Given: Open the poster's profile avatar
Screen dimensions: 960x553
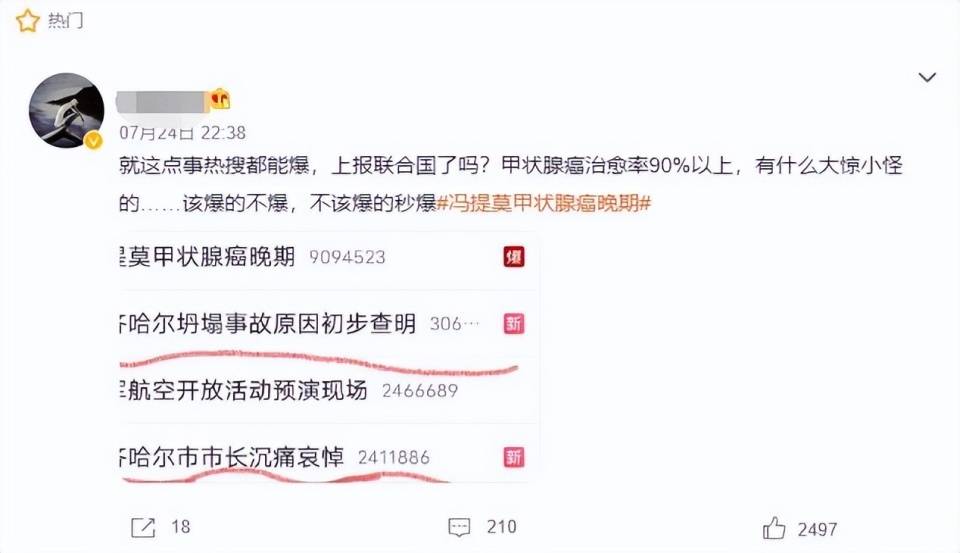Looking at the screenshot, I should coord(67,110).
